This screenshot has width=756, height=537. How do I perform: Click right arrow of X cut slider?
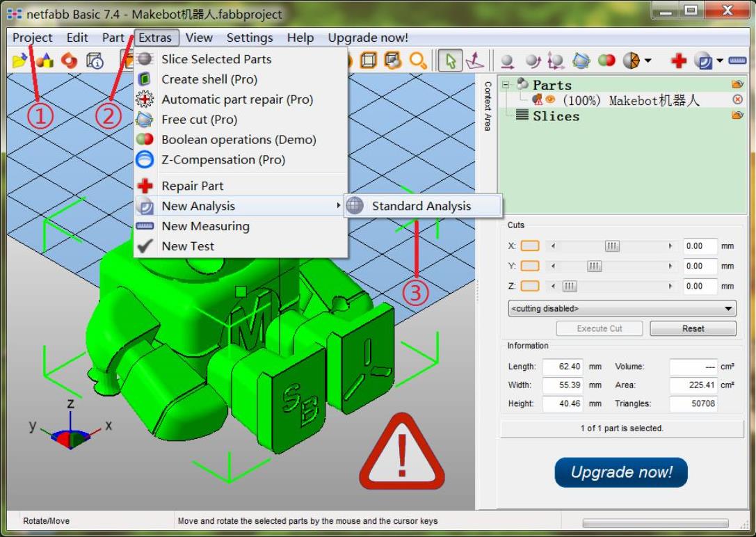coord(670,246)
